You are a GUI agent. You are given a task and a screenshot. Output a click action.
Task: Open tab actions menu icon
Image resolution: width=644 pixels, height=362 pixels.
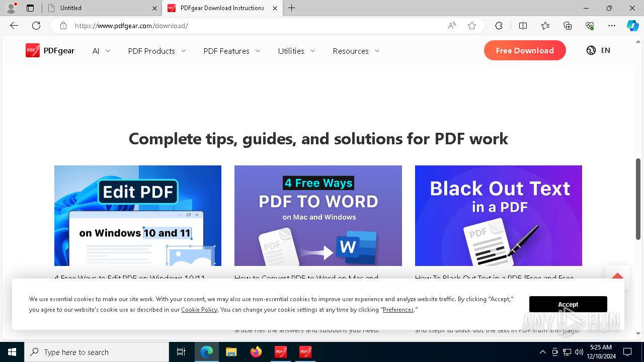tap(30, 8)
